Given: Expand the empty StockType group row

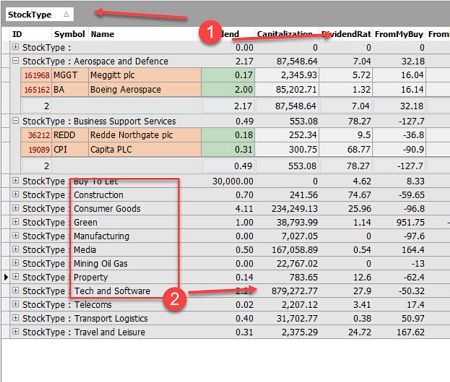Looking at the screenshot, I should (15, 47).
